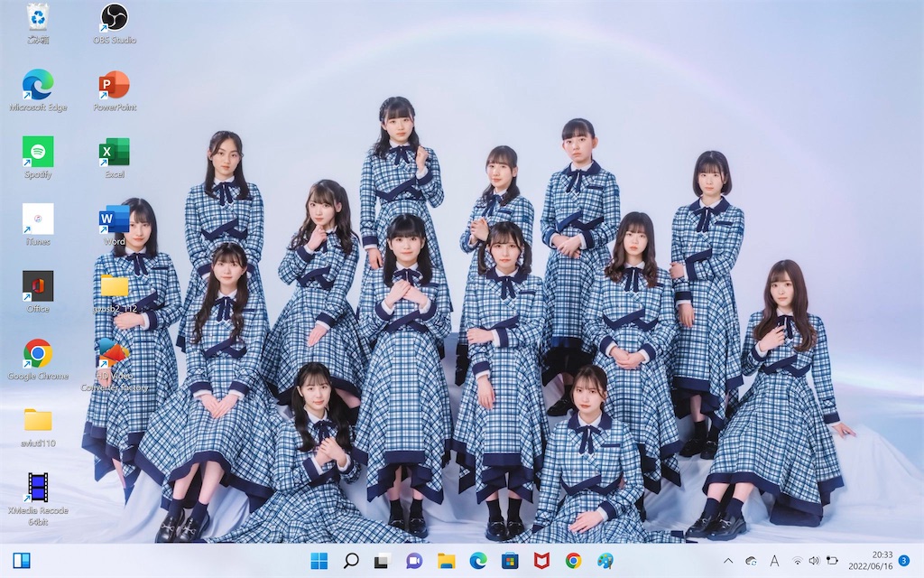Open the notification badge showing 3
This screenshot has height=578, width=924.
(x=904, y=560)
